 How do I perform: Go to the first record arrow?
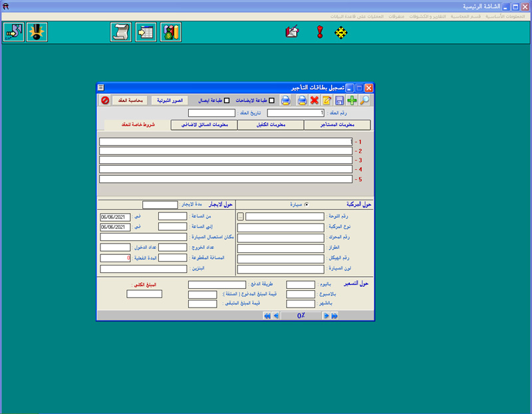tap(267, 316)
